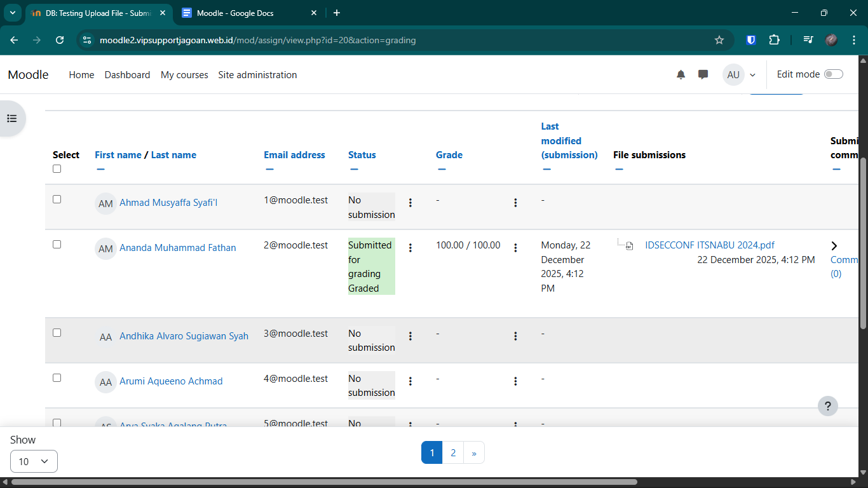Bookmark the page with the star icon

pyautogui.click(x=719, y=39)
